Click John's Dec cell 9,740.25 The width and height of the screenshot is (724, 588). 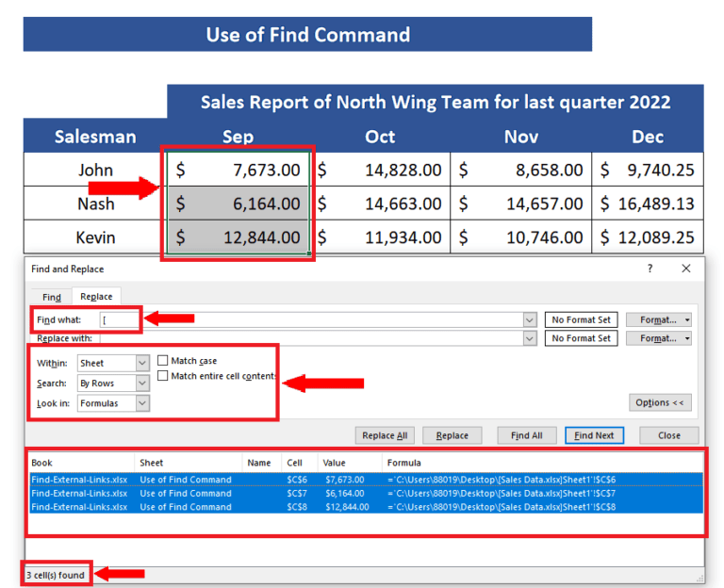[648, 170]
